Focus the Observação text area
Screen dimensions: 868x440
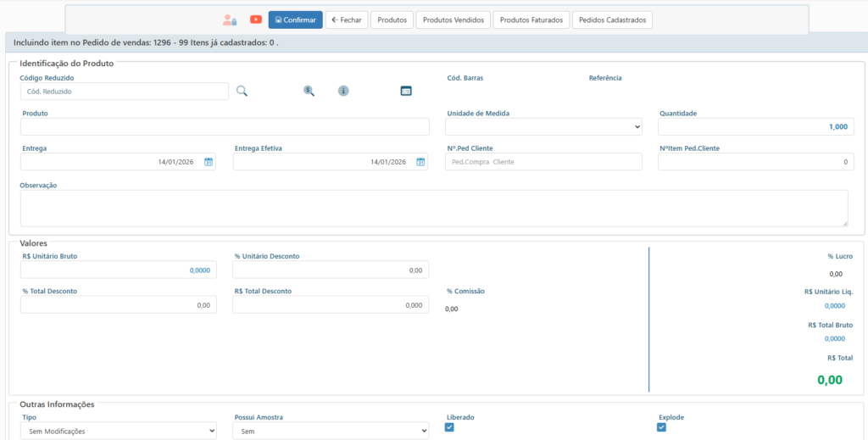point(433,208)
